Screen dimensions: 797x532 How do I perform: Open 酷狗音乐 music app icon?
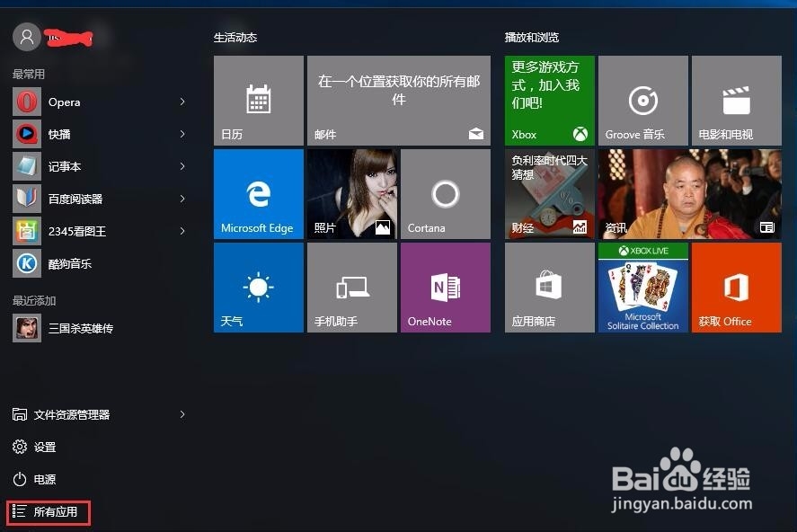[x=27, y=263]
